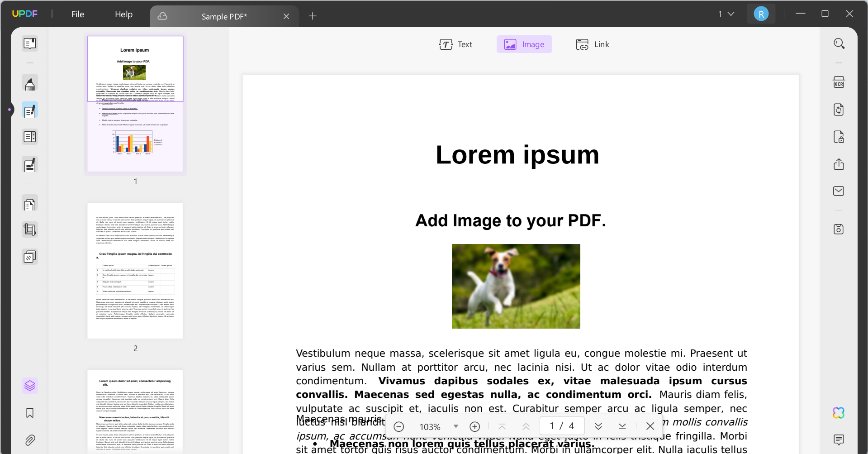Open the File menu
This screenshot has height=454, width=868.
point(77,14)
